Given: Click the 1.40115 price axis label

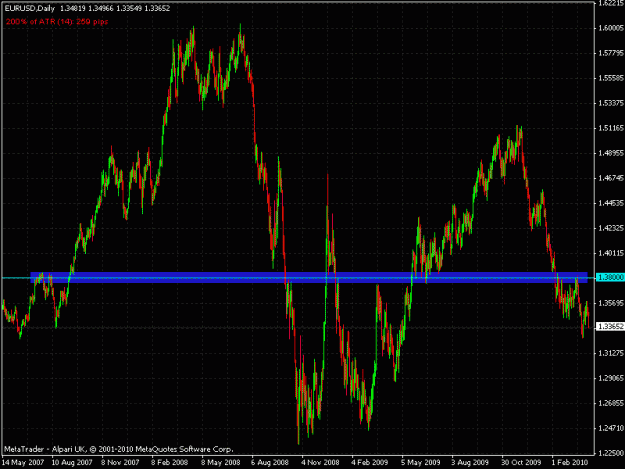Looking at the screenshot, I should (x=611, y=253).
